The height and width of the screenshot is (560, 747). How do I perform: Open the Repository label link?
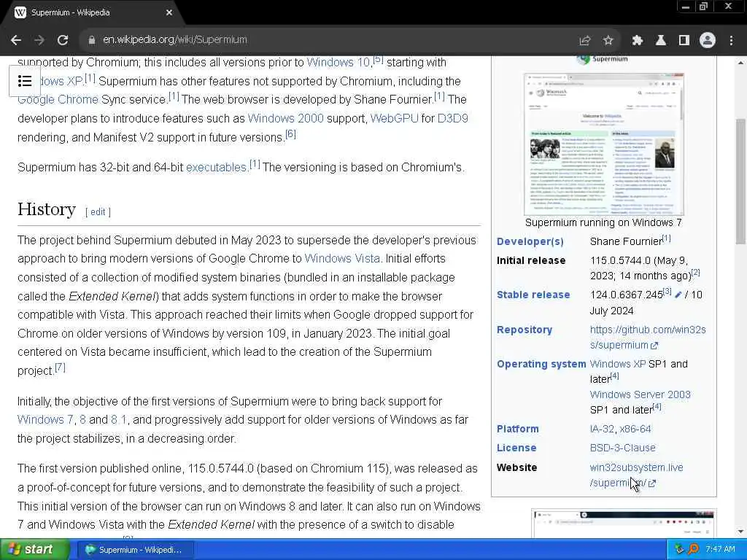[x=525, y=330]
